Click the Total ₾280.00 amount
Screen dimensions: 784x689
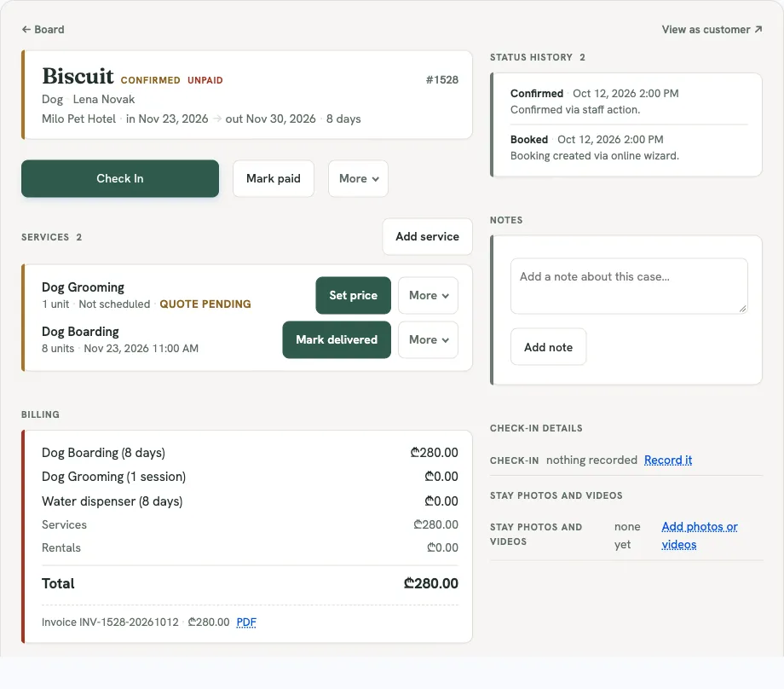point(430,583)
